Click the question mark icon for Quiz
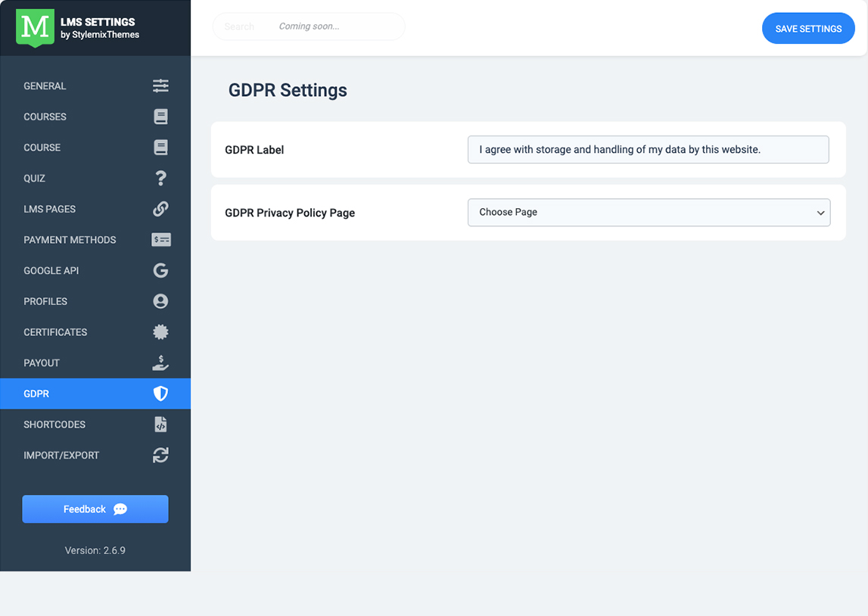The height and width of the screenshot is (616, 868). (x=160, y=178)
